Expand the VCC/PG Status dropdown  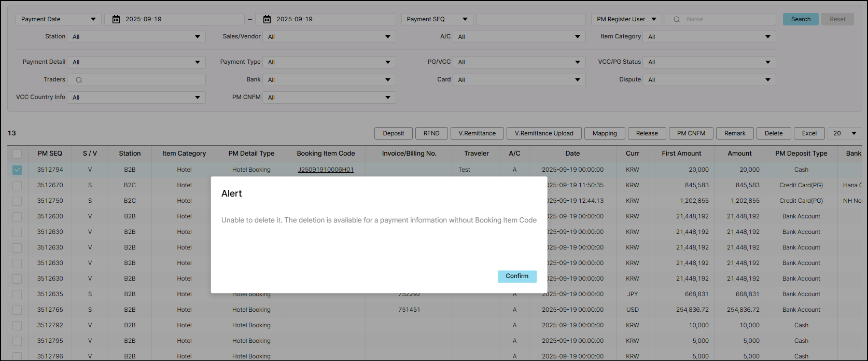(x=709, y=62)
